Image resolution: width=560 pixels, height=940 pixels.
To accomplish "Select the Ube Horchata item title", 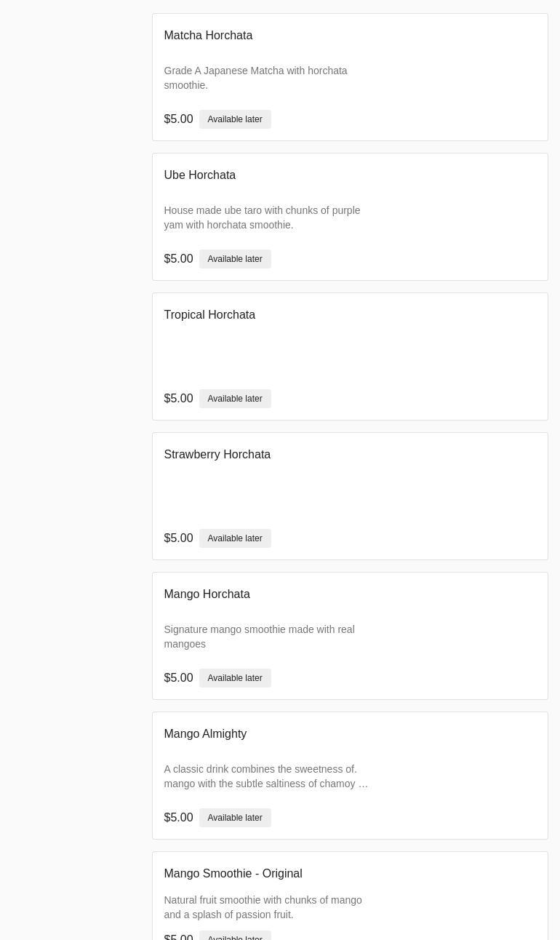I will coord(199,175).
